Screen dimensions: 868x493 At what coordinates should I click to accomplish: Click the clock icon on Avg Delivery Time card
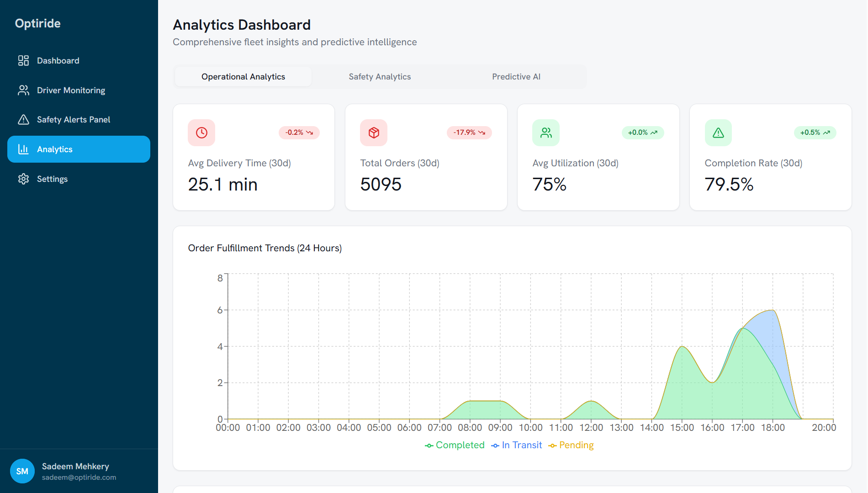pos(201,133)
